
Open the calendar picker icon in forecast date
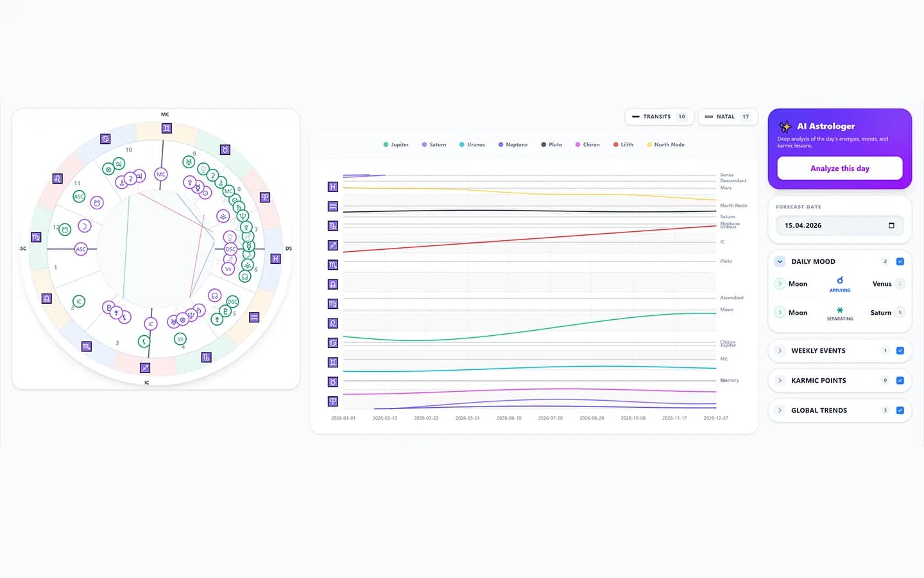tap(891, 225)
